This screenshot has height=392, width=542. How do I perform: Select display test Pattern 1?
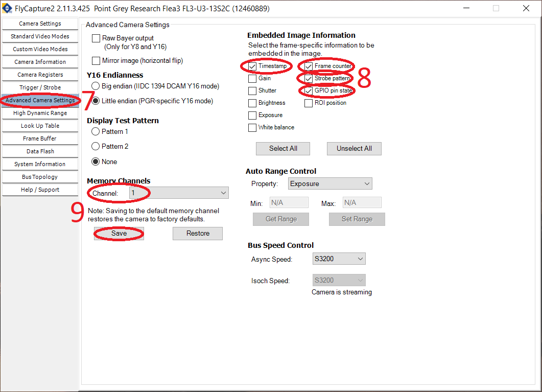[x=96, y=131]
